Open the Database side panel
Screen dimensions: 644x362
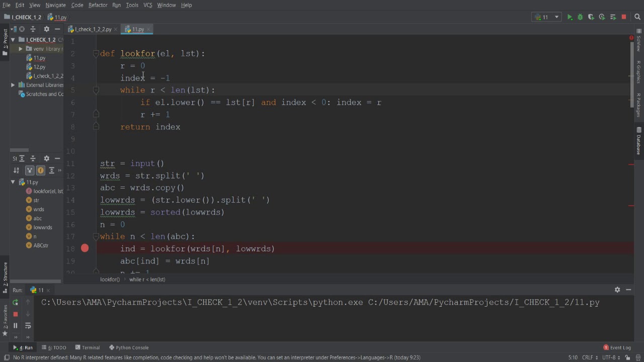(x=638, y=141)
